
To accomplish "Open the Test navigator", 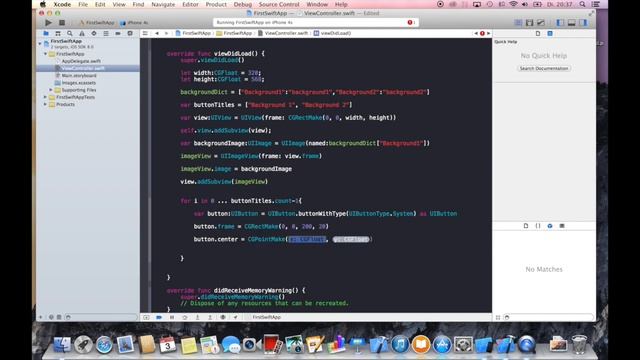I will click(94, 33).
